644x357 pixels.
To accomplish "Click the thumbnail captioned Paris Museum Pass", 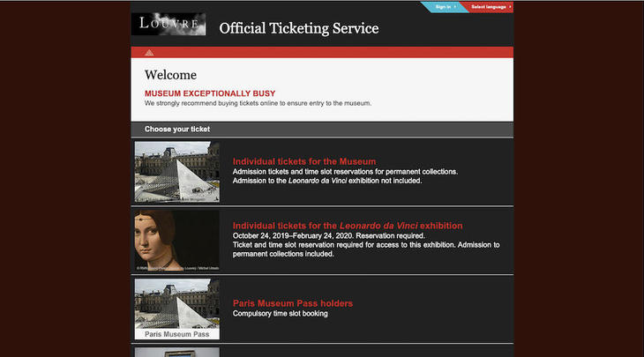I will click(x=176, y=309).
